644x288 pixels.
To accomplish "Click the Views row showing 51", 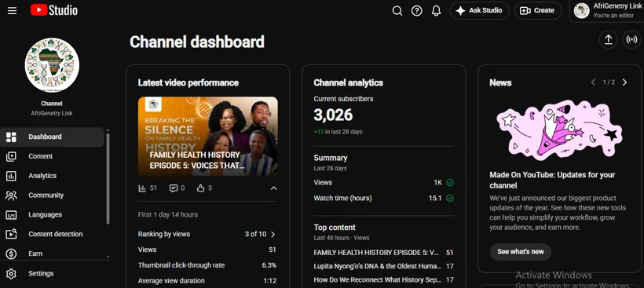I will coord(207,250).
